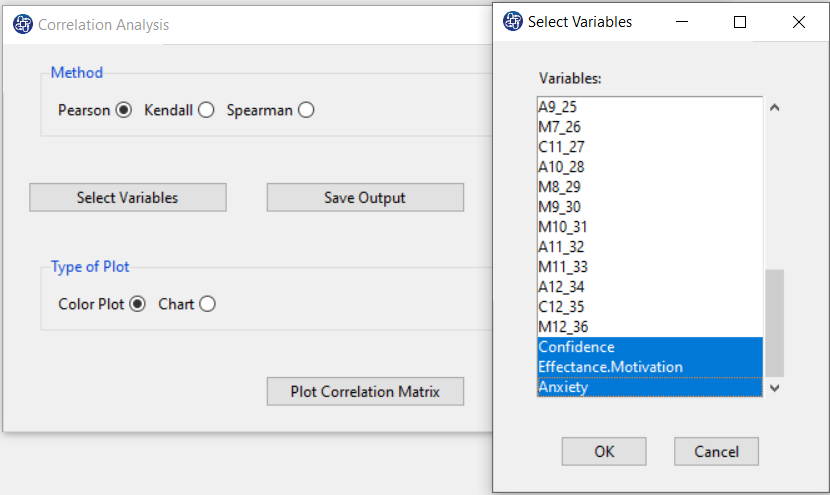Image resolution: width=830 pixels, height=495 pixels.
Task: Click the Select Variables dialog app icon
Action: tap(512, 22)
